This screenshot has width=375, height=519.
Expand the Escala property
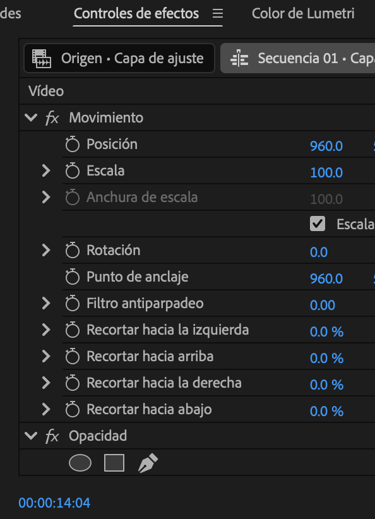(46, 171)
